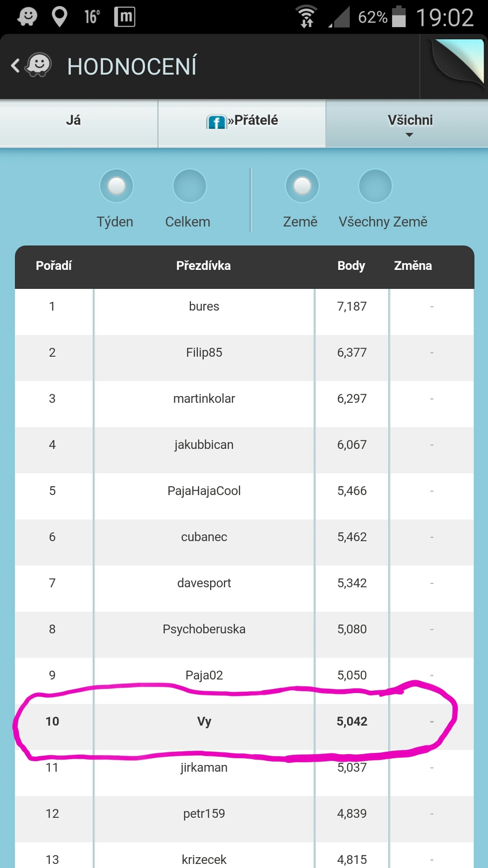Select the Země radio button
488x868 pixels.
302,186
